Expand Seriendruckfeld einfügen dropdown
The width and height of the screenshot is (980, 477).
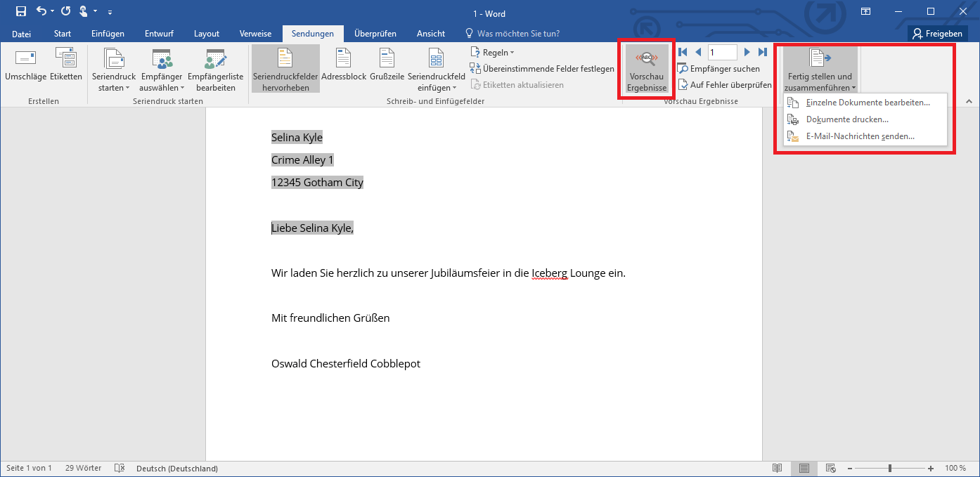tap(436, 69)
